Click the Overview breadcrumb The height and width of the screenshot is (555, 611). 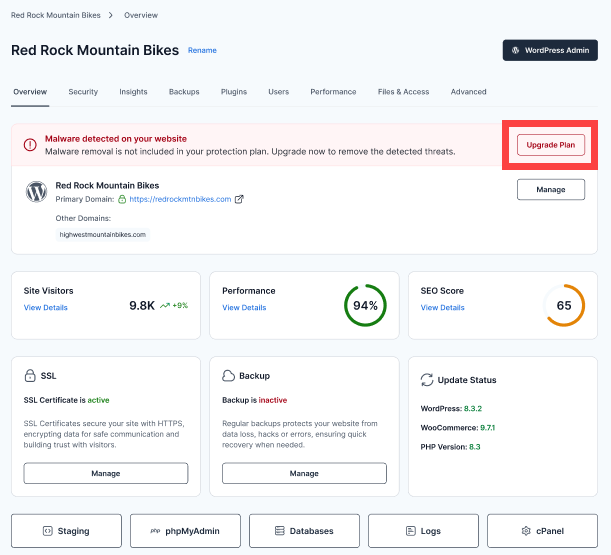pos(141,15)
